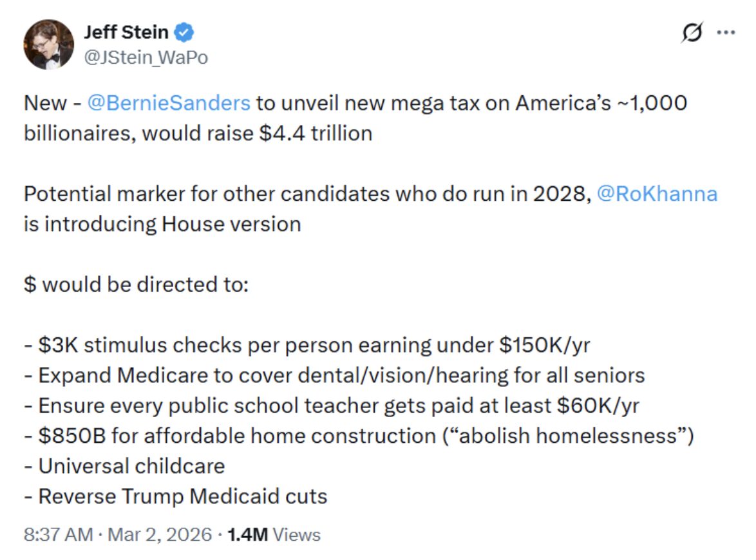756x560 pixels.
Task: Click the 8:37 AM timestamp
Action: point(58,534)
